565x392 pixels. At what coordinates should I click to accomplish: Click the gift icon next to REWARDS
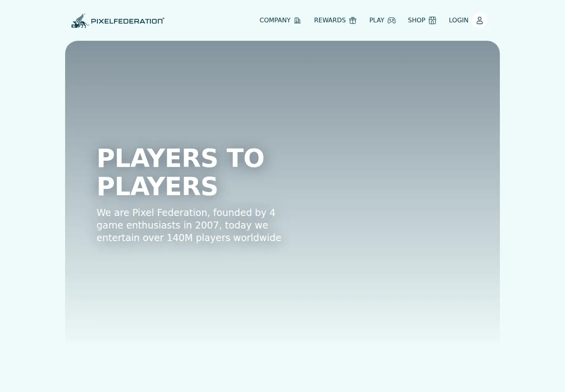tap(353, 20)
